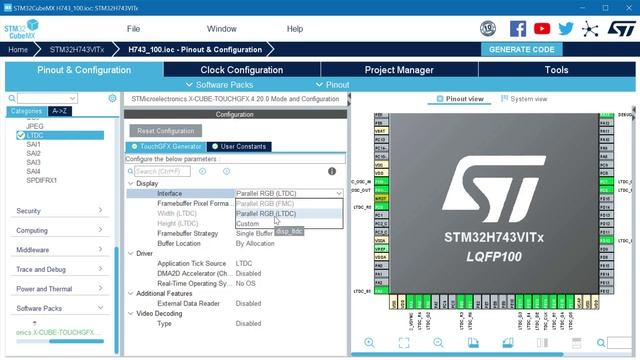Open the Window menu

coord(222,29)
